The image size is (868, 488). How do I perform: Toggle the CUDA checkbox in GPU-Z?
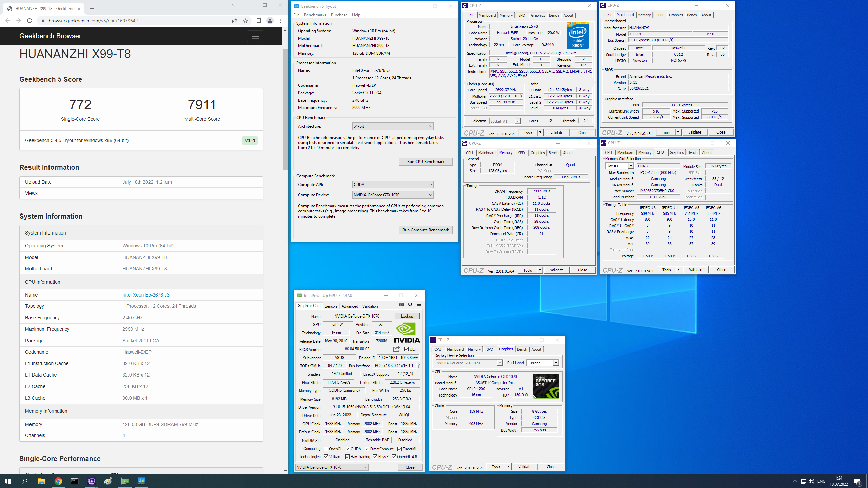point(348,449)
